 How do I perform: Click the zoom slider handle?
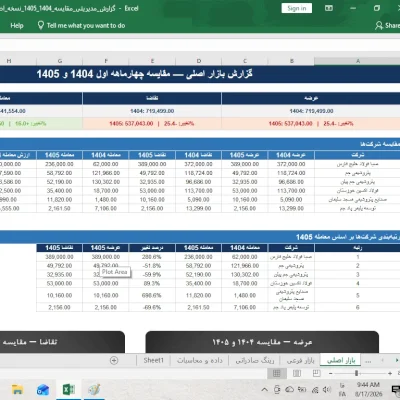356,373
